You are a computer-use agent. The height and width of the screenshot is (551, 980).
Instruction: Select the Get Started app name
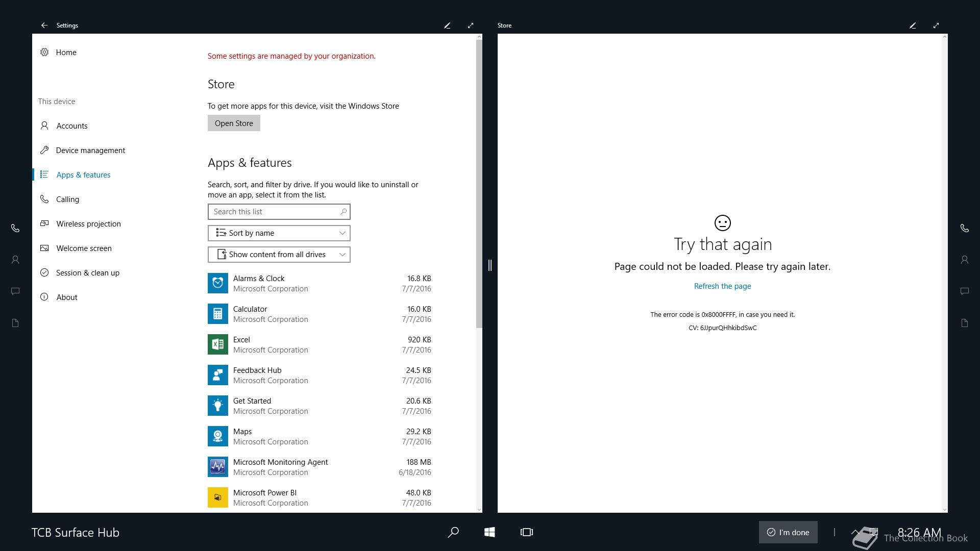pyautogui.click(x=252, y=401)
